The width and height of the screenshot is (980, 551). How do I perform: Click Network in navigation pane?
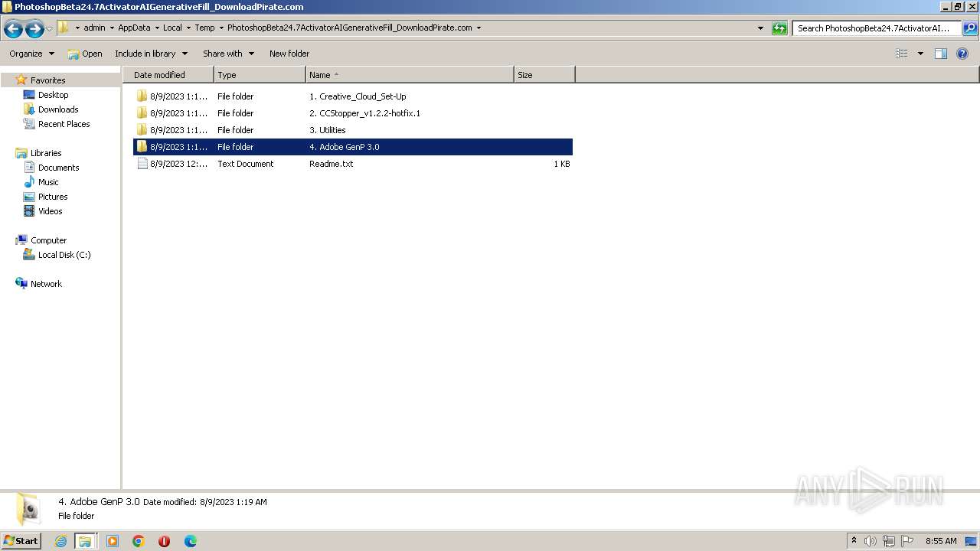[46, 284]
